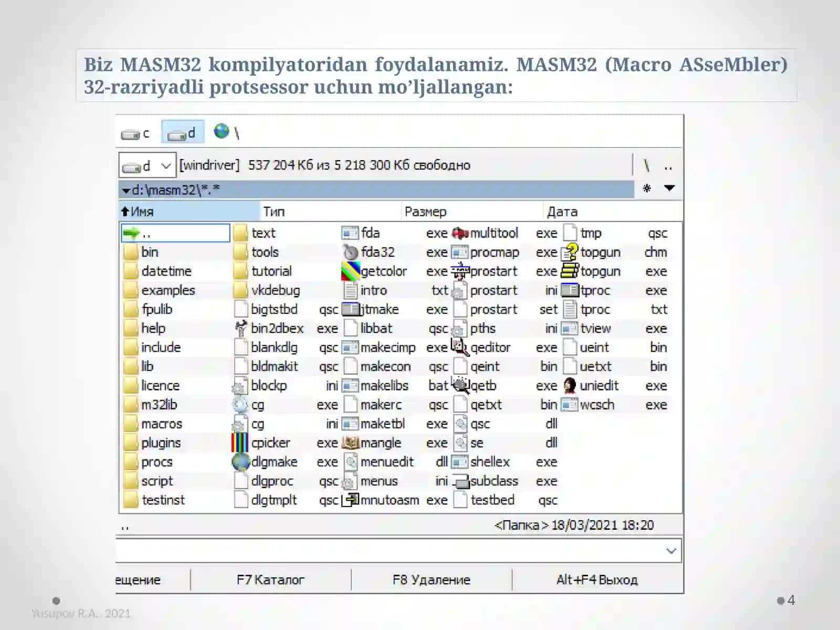The height and width of the screenshot is (630, 840).
Task: Click the Alt+F4 Выход button
Action: pos(597,580)
